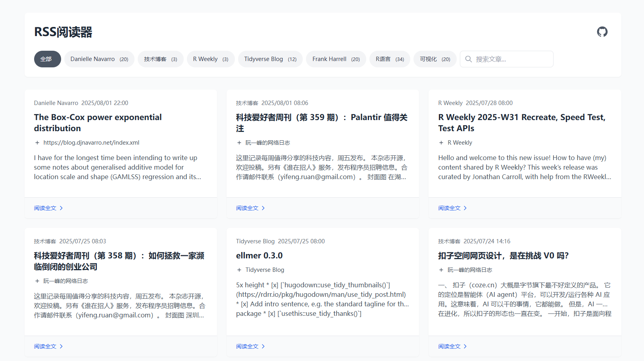Viewport: 644px width, 361px height.
Task: Click plus icon beside https://blog.djnavarro.net/index.xml
Action: [x=37, y=143]
